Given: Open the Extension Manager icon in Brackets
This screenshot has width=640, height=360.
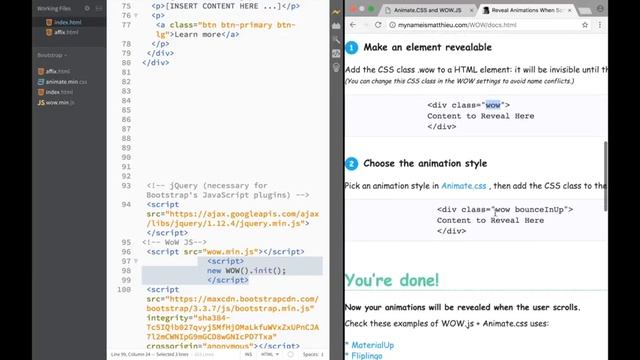Looking at the screenshot, I should coord(336,26).
